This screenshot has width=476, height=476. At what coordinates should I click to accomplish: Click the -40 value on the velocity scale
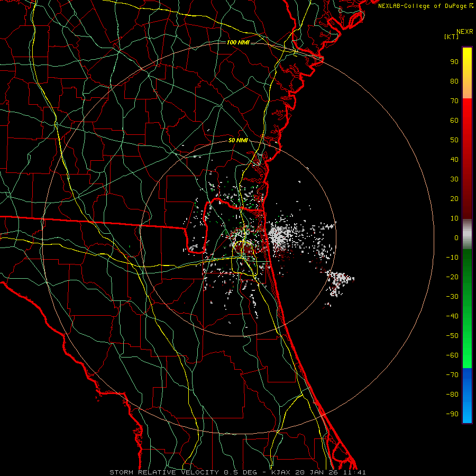(x=452, y=316)
